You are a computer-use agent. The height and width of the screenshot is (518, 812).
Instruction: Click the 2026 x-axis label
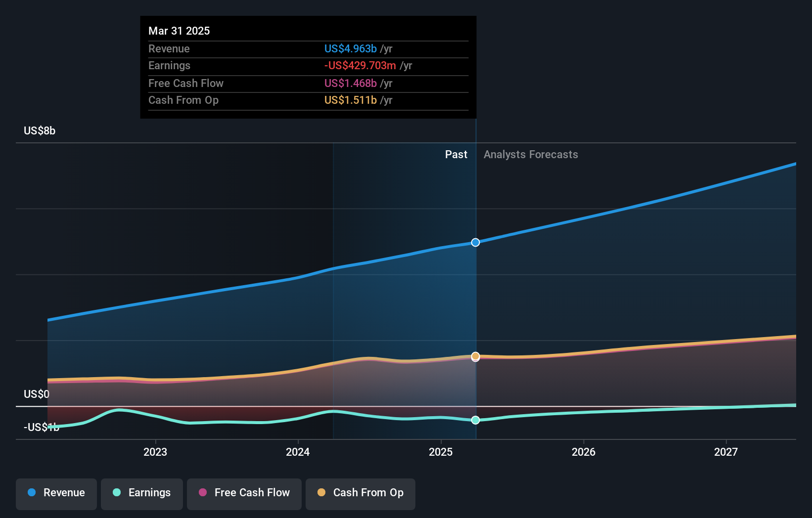(x=584, y=452)
